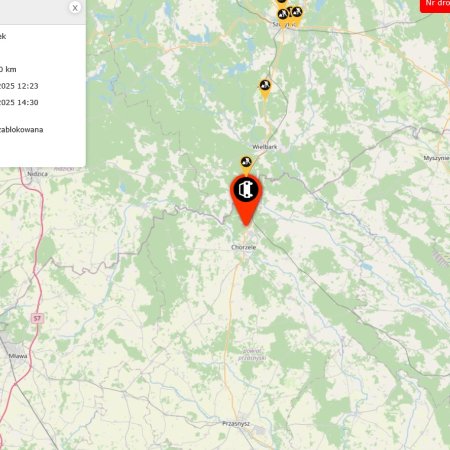
Task: Click the 14:30 end time text
Action: tap(28, 102)
